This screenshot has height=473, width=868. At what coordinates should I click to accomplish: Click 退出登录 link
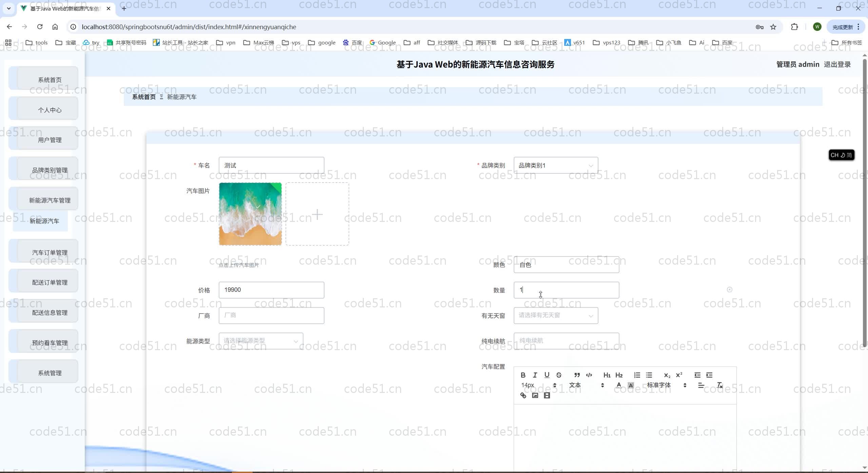coord(837,64)
